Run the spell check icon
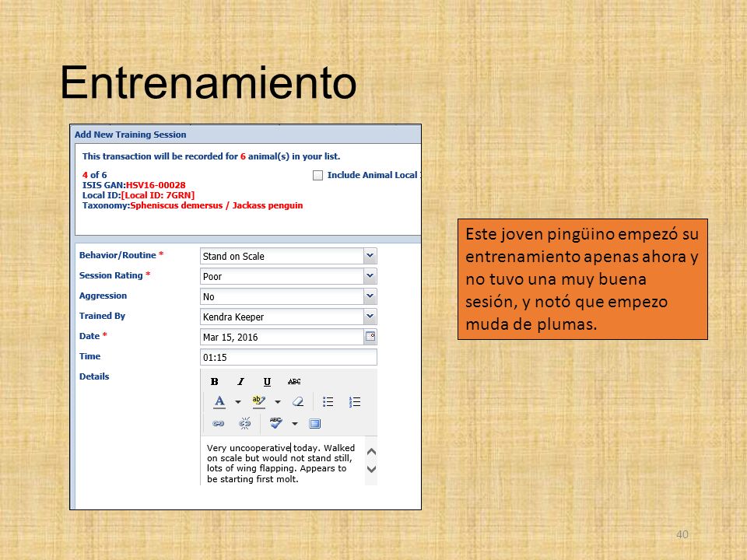747x560 pixels. 275,423
